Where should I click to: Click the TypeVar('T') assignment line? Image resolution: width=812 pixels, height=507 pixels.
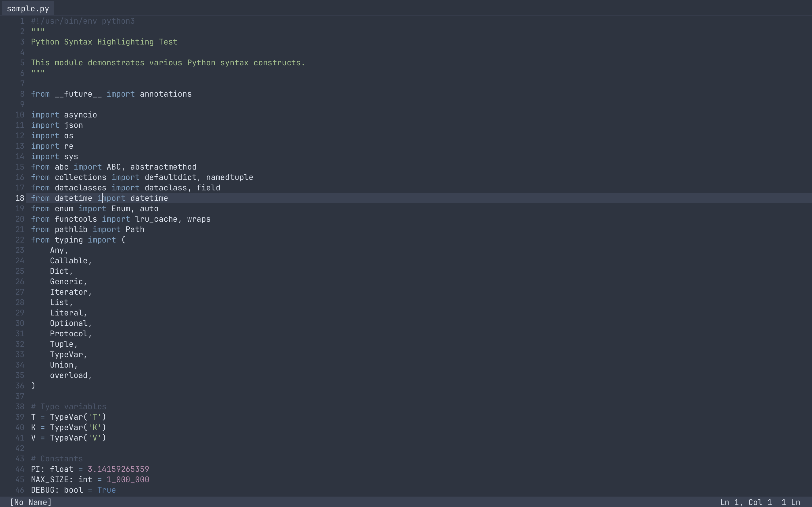tap(69, 417)
